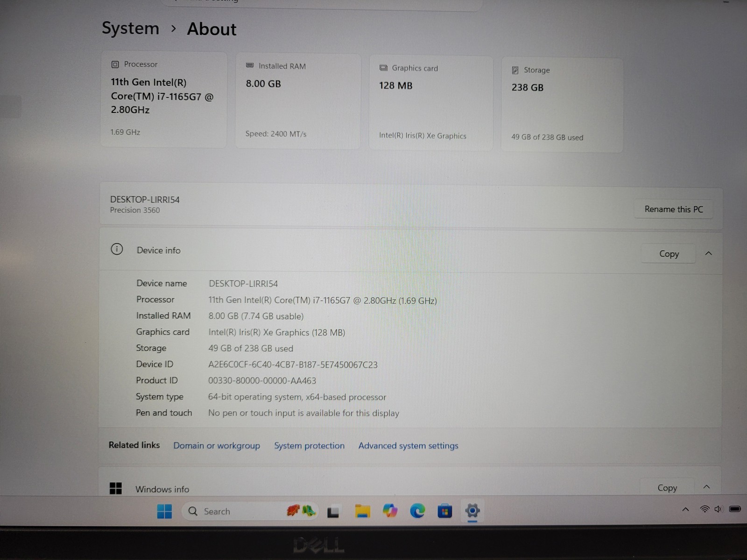Click 49 GB of 238 GB used row value
Viewport: 747px width, 560px height.
tap(251, 349)
